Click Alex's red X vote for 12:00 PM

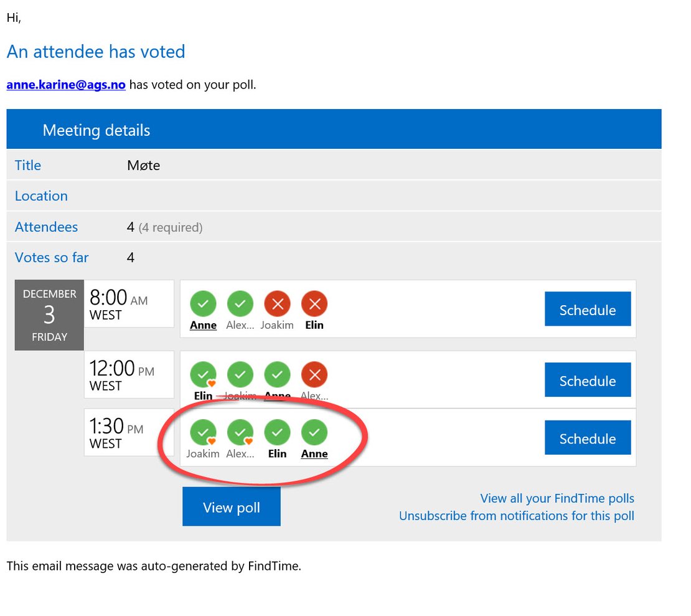pos(314,374)
